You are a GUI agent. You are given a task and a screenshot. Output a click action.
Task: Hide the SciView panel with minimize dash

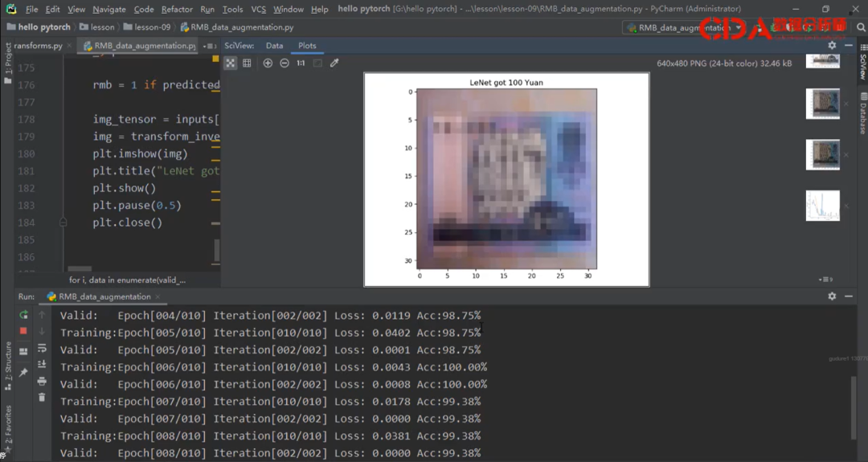click(x=849, y=45)
